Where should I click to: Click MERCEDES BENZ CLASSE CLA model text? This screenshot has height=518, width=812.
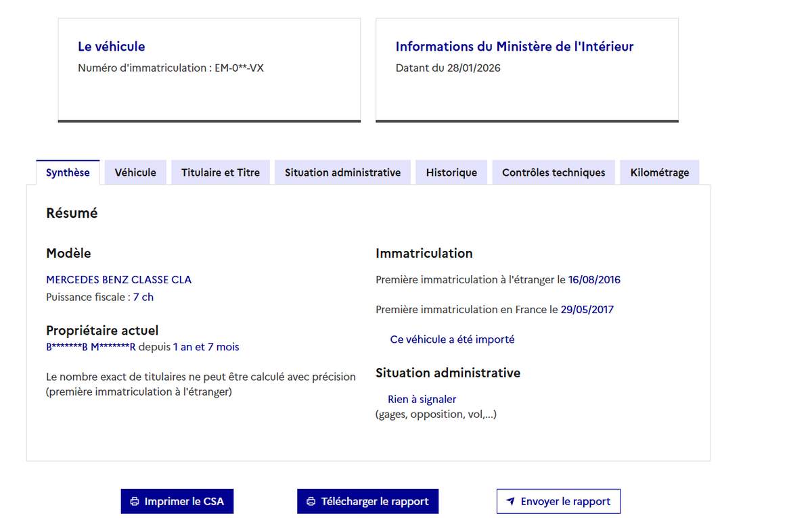119,279
